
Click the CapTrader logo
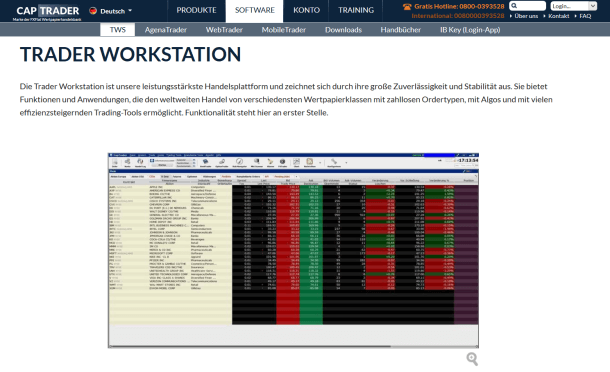[47, 13]
